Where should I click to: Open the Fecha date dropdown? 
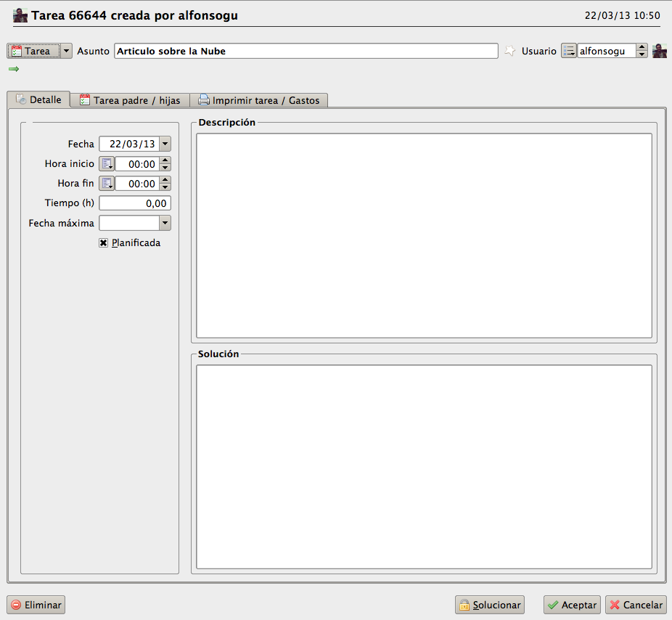click(x=165, y=144)
